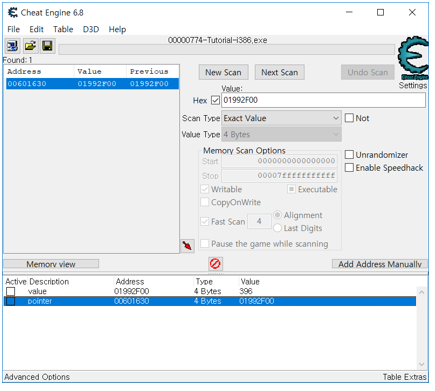The image size is (435, 391).
Task: Activate the 'value' entry checkbox
Action: coord(11,291)
